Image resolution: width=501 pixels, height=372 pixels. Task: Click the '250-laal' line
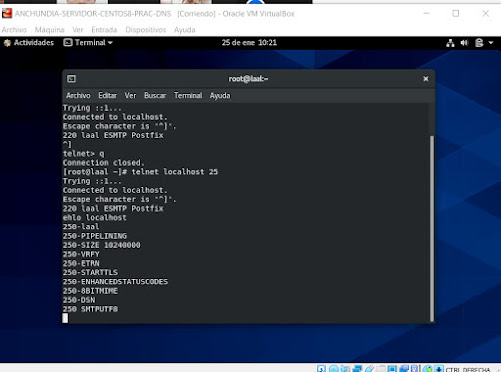click(x=81, y=227)
